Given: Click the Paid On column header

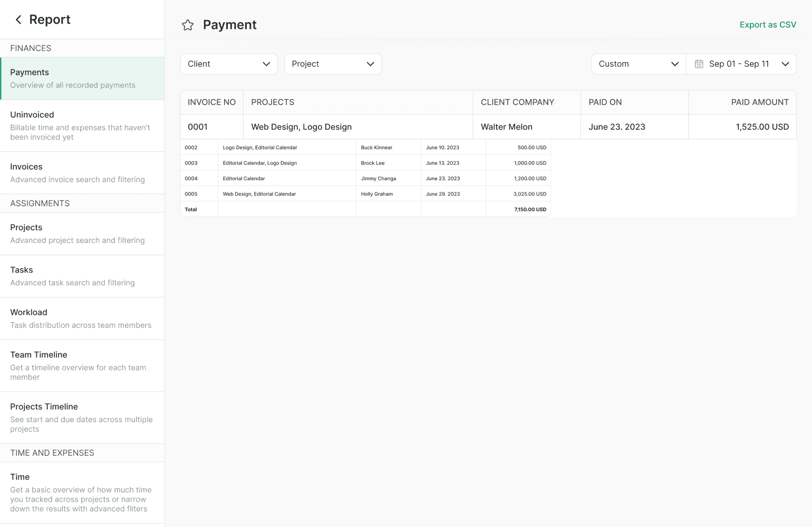Looking at the screenshot, I should tap(605, 102).
